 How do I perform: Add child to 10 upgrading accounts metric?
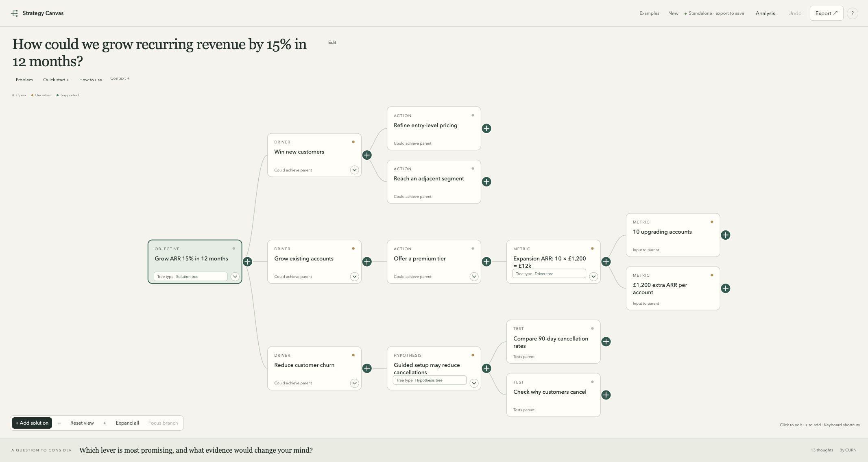pyautogui.click(x=726, y=235)
